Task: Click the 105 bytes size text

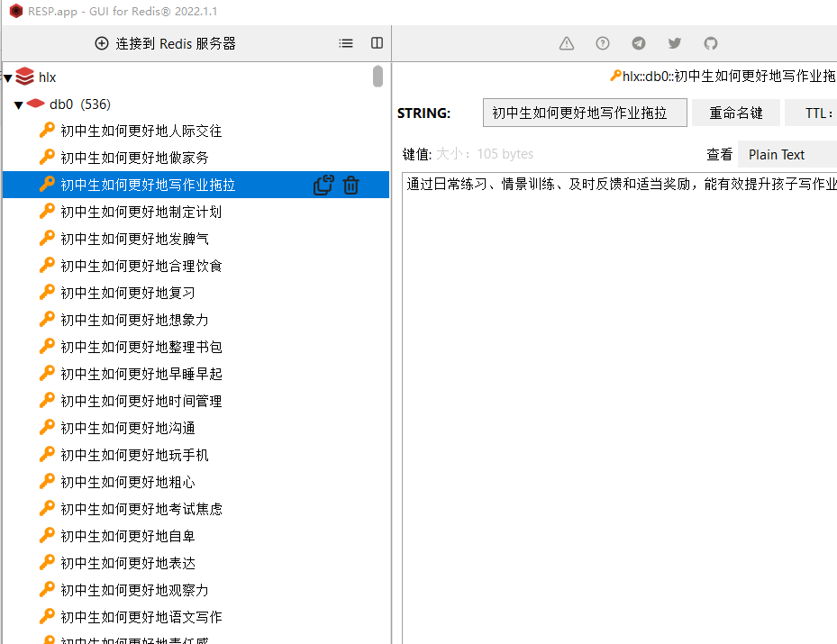Action: pos(505,154)
